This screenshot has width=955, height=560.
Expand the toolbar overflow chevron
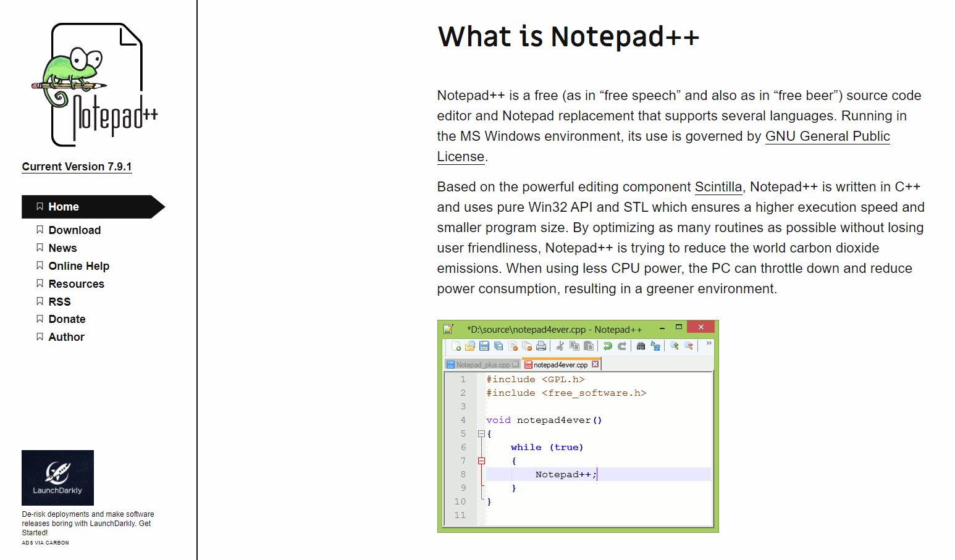[x=709, y=343]
